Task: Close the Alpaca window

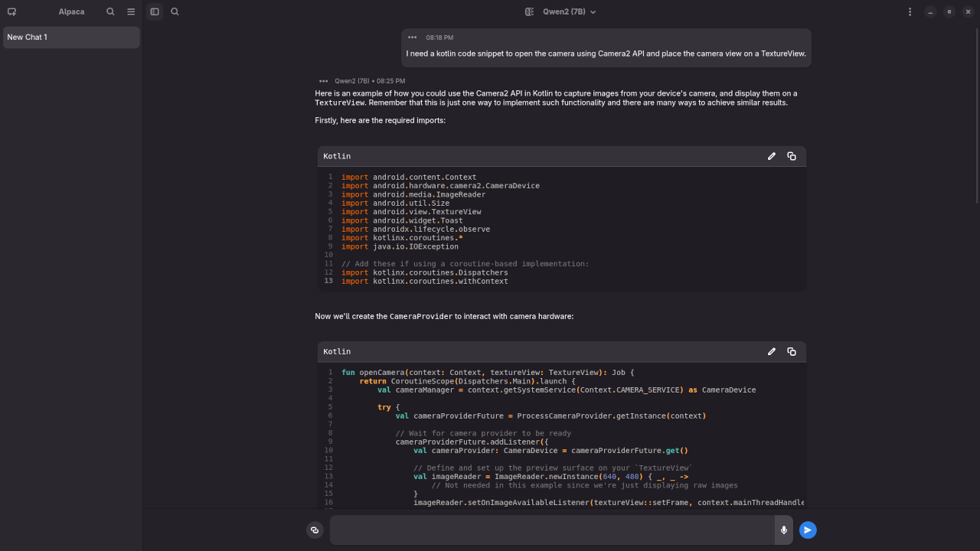Action: (968, 11)
